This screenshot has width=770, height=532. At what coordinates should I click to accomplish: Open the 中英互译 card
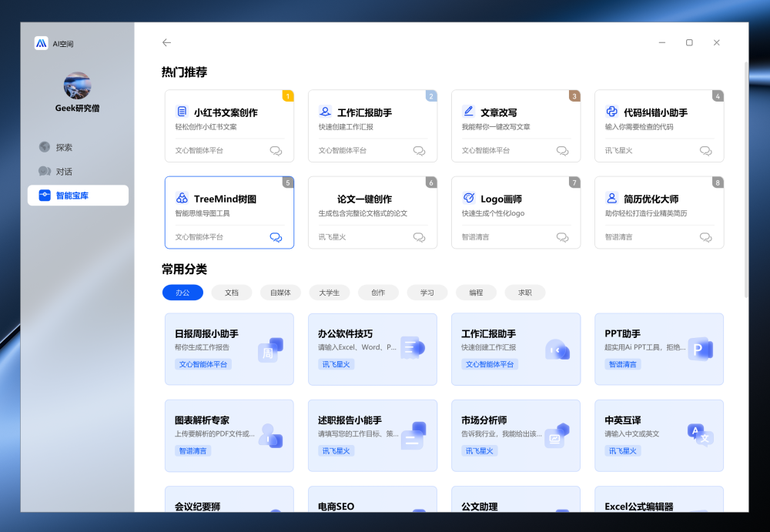pos(659,435)
